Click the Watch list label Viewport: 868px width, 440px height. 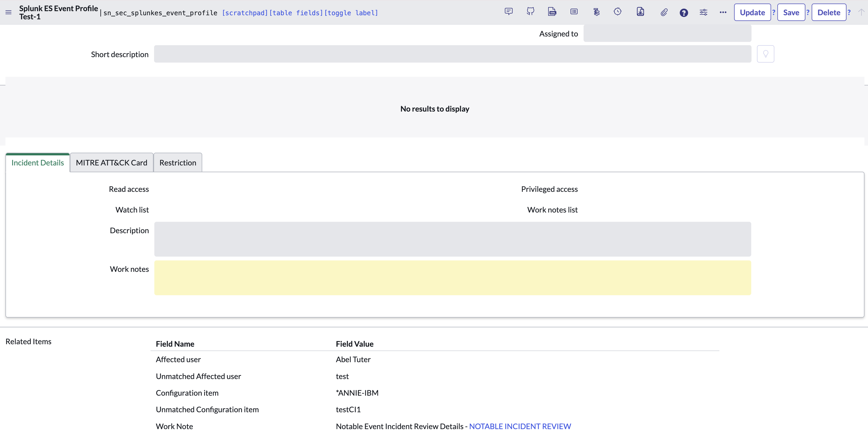click(132, 210)
